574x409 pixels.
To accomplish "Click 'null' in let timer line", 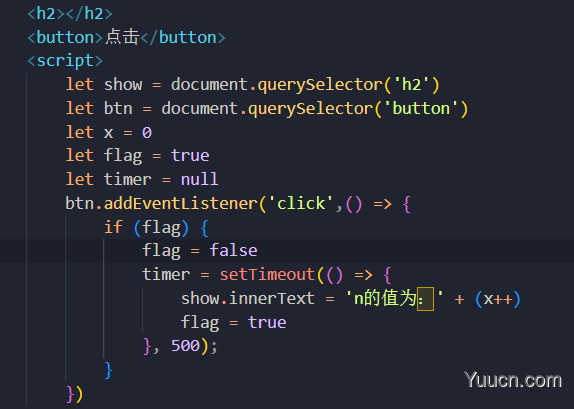I will (200, 179).
